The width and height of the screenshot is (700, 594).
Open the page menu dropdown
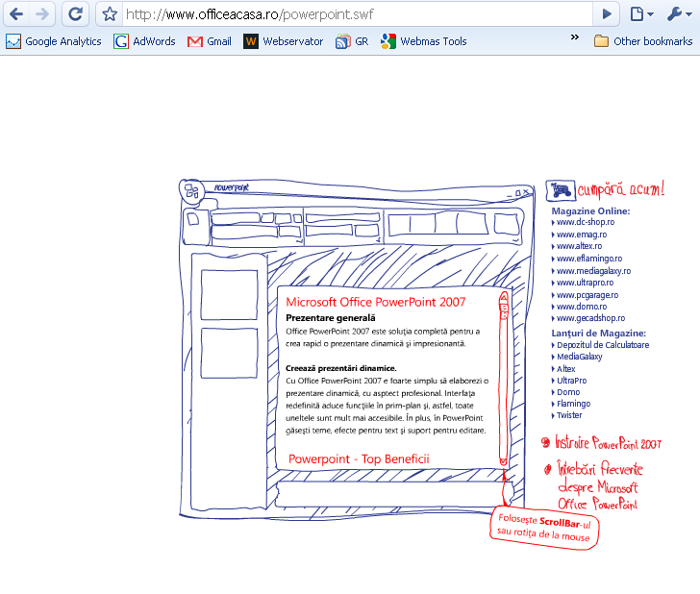(x=641, y=13)
